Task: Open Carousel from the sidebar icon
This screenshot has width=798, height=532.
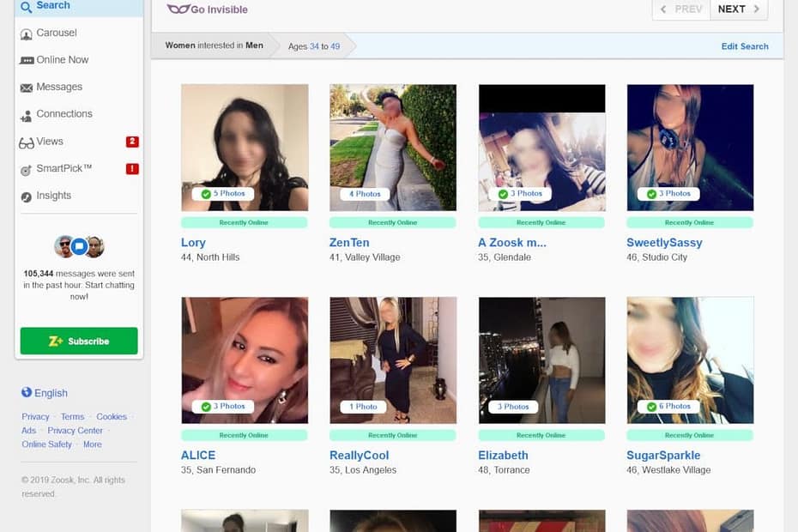Action: point(27,33)
